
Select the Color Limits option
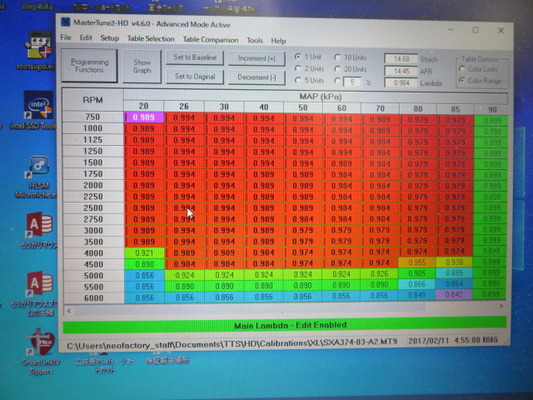(x=462, y=69)
